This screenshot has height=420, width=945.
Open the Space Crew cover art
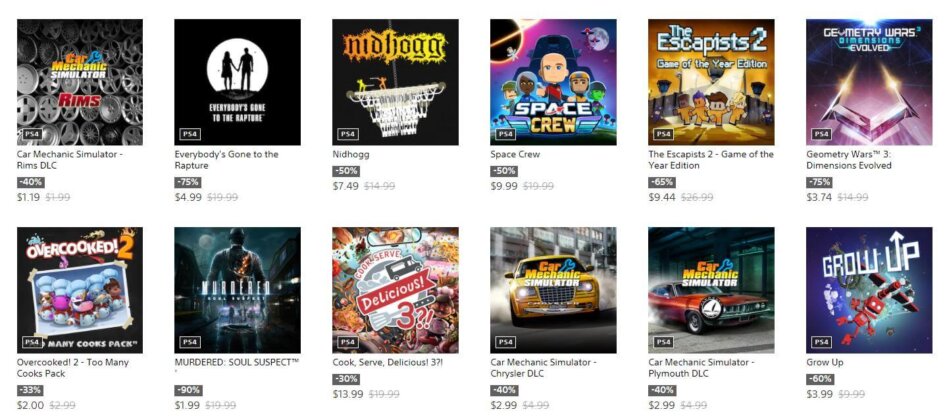553,82
